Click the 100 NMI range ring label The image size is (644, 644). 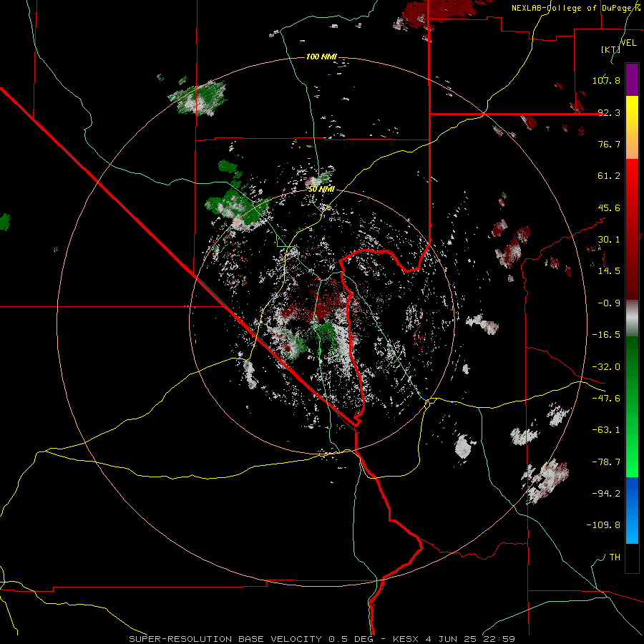(x=321, y=57)
